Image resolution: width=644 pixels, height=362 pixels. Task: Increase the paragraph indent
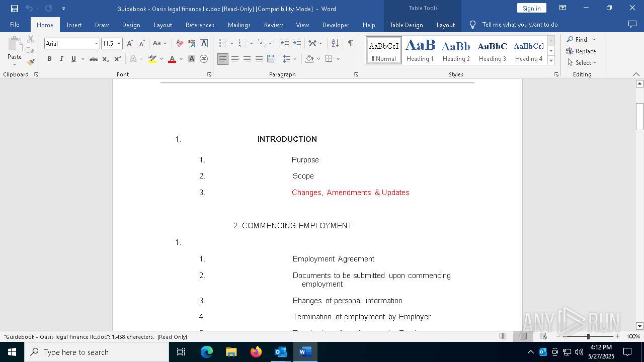pos(297,44)
